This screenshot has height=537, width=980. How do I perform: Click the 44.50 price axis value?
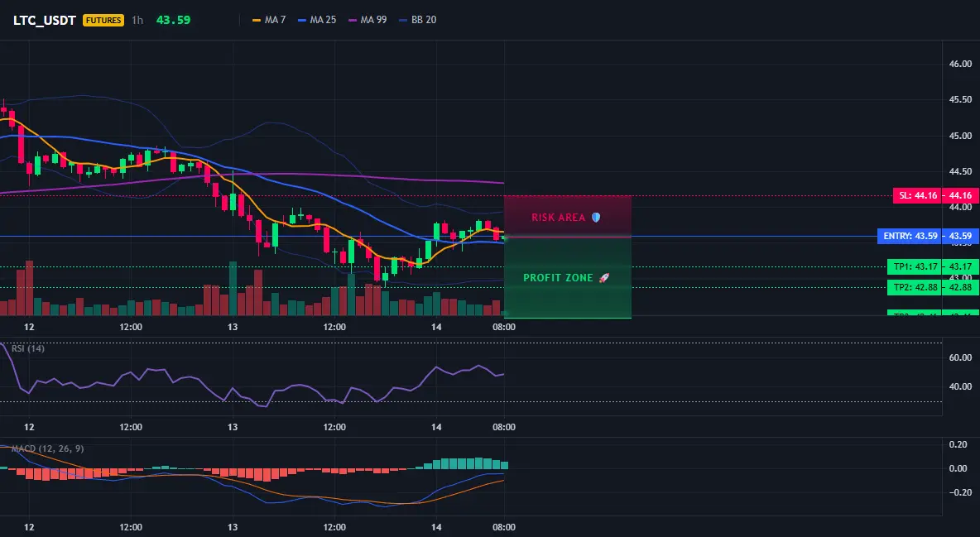coord(961,171)
